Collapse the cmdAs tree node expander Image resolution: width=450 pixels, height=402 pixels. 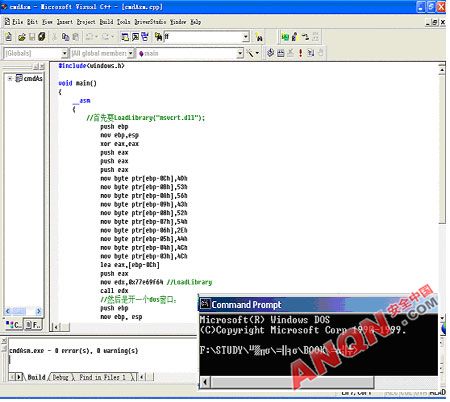tap(10, 78)
